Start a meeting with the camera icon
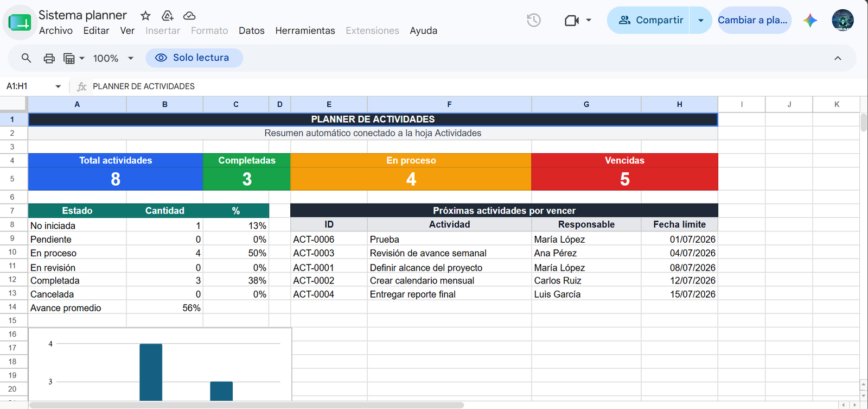Screen dimensions: 868x409 (x=572, y=21)
